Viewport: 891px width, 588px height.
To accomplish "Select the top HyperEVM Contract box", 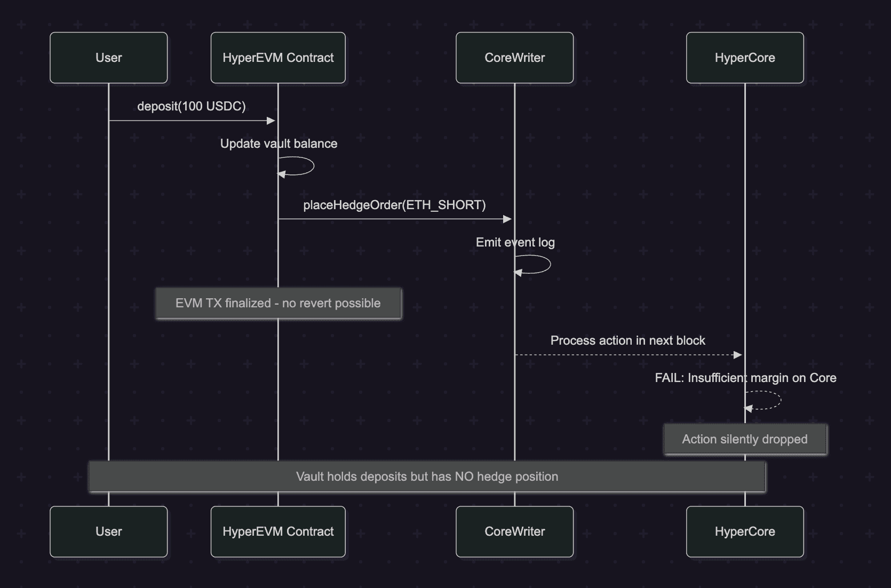I will click(278, 58).
